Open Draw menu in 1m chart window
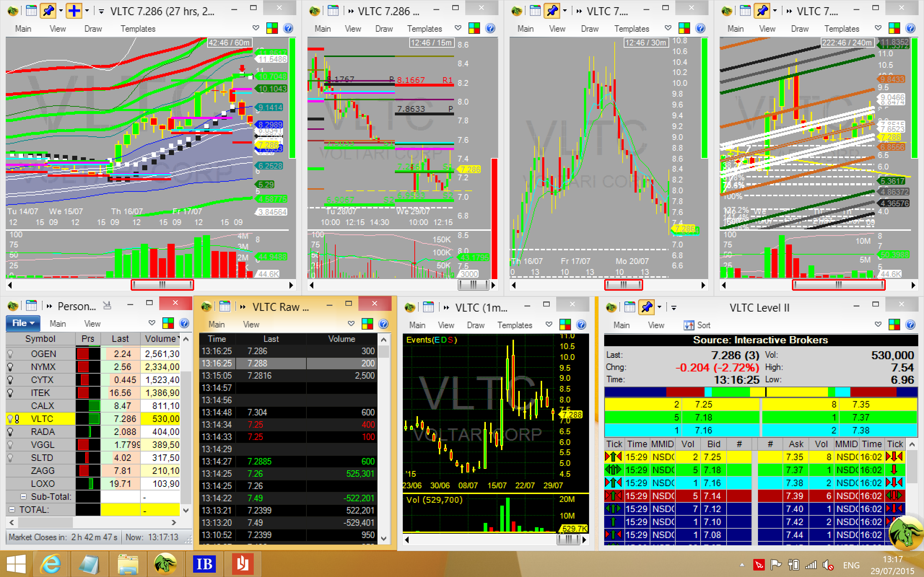This screenshot has height=577, width=924. [475, 325]
